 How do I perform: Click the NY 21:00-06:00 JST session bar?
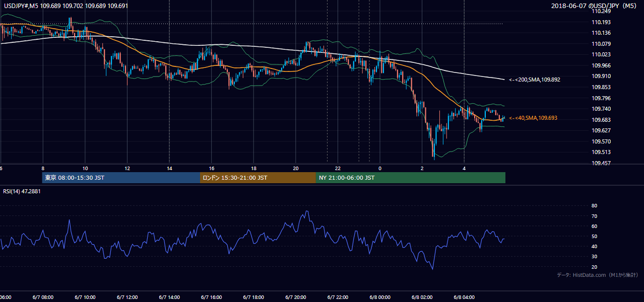(x=411, y=178)
